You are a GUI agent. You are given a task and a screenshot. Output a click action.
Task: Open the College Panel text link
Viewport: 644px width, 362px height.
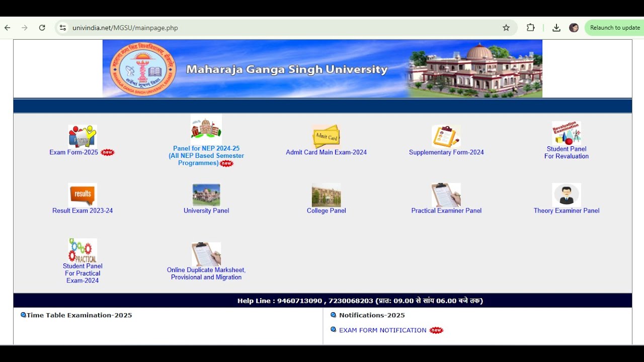click(x=327, y=211)
